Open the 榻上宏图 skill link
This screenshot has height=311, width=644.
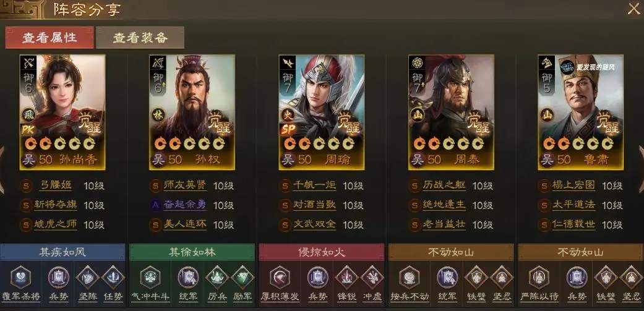[x=573, y=185]
